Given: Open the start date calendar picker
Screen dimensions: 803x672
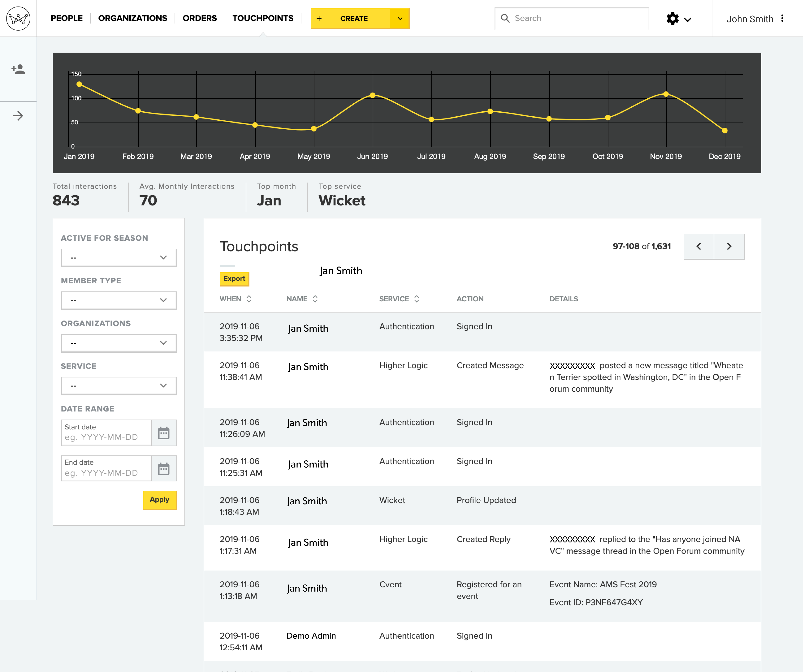Looking at the screenshot, I should pos(164,433).
